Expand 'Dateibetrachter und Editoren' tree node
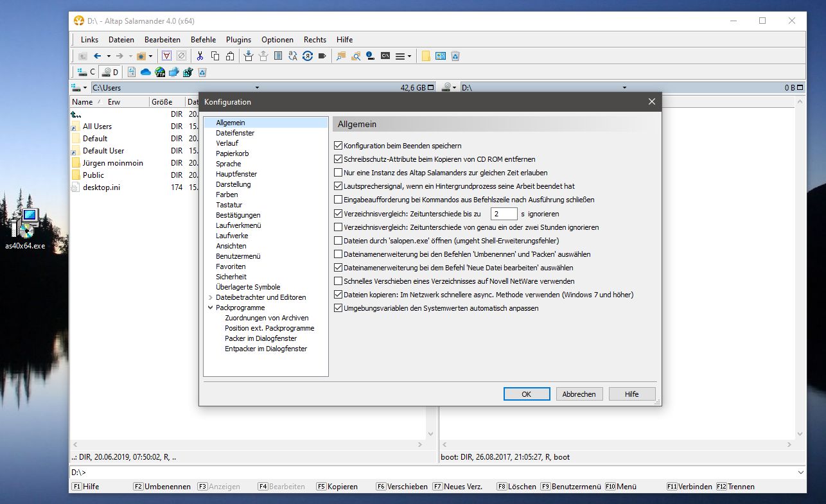 [211, 297]
